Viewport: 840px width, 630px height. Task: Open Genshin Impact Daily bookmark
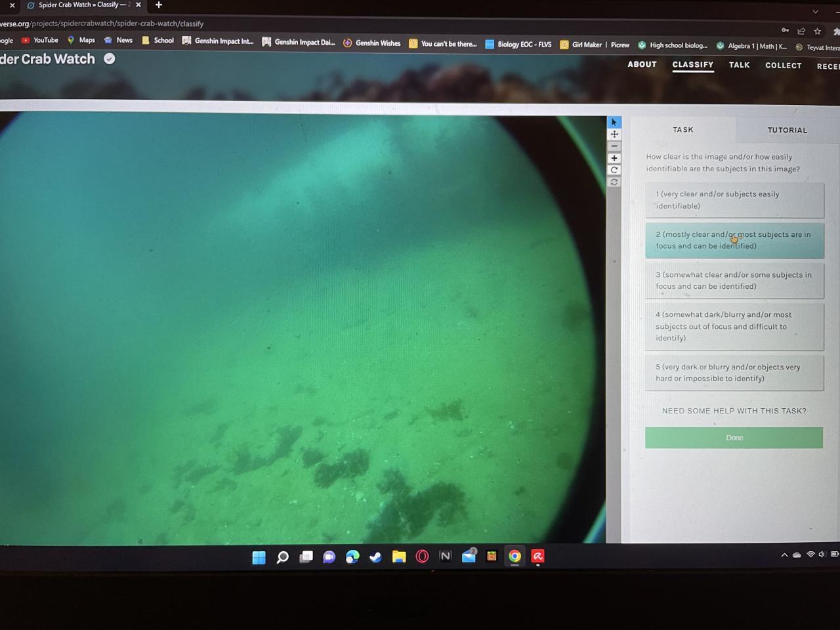coord(299,42)
